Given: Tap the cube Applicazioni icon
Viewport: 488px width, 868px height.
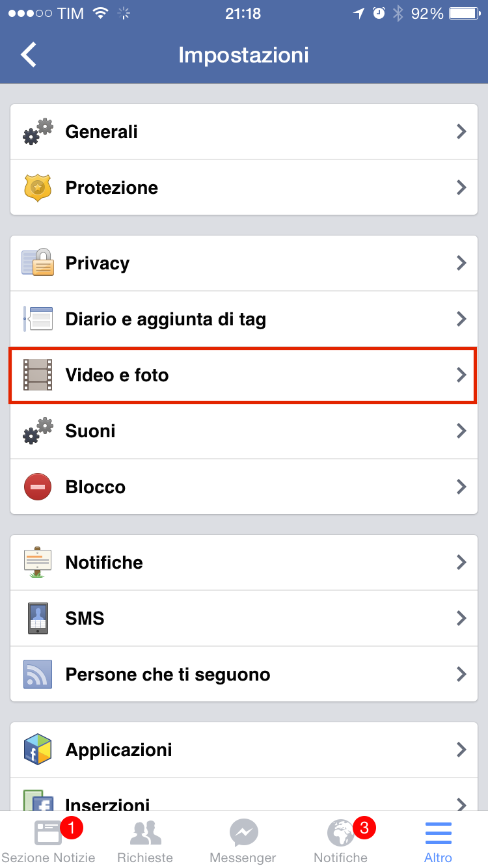Looking at the screenshot, I should point(38,750).
